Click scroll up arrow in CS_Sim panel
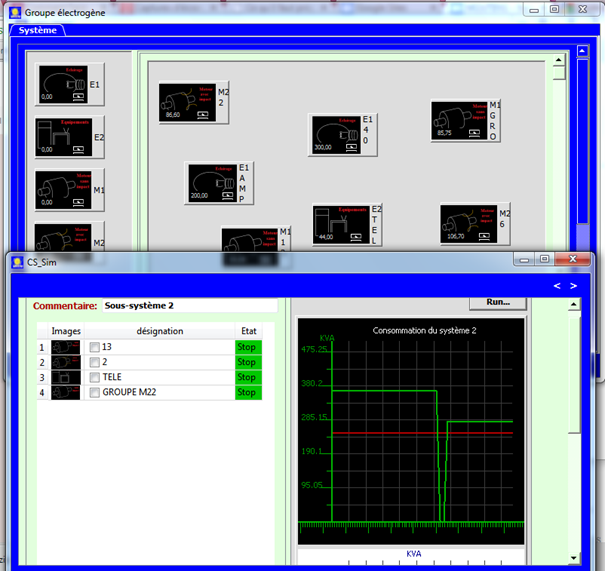This screenshot has height=571, width=605. [x=574, y=304]
